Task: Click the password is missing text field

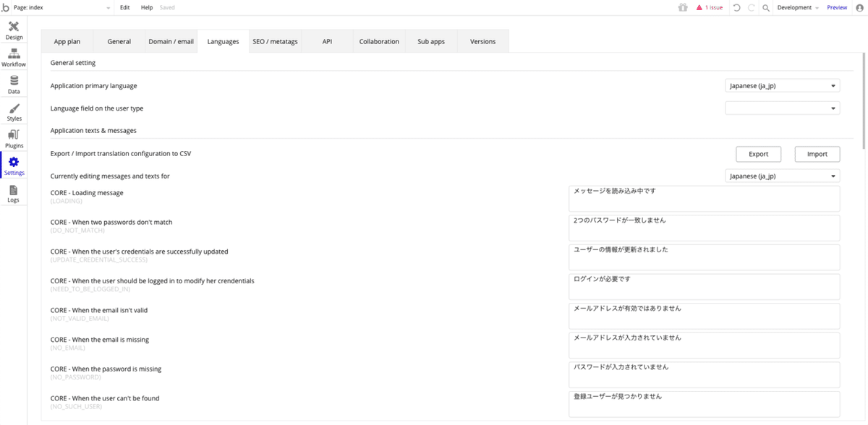Action: pos(705,374)
